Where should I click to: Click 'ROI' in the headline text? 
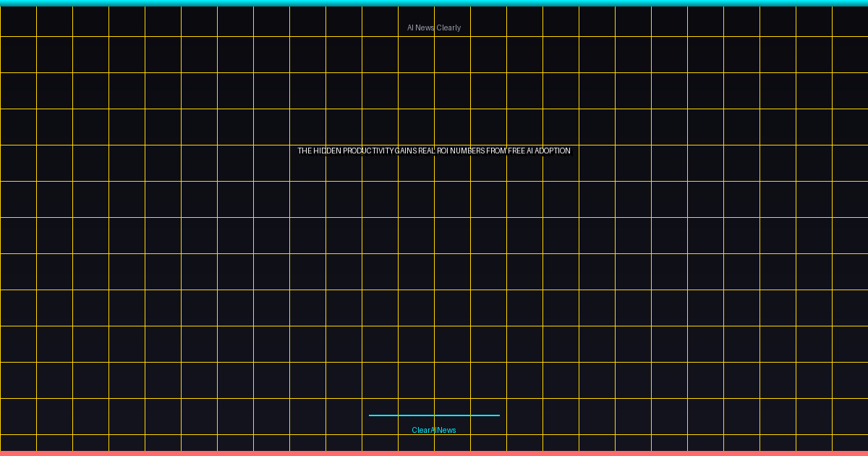443,151
